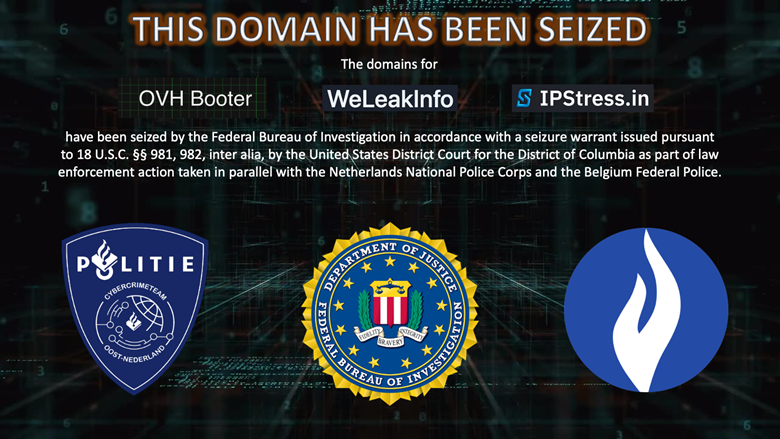Click the FBI Department of Justice seal
This screenshot has height=439, width=780.
pyautogui.click(x=390, y=313)
